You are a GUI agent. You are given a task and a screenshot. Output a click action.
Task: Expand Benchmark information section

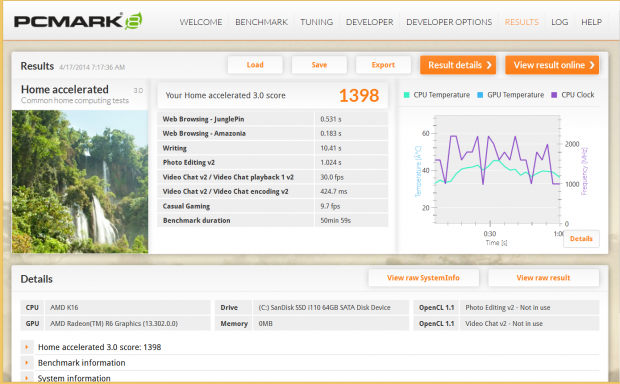[310, 363]
